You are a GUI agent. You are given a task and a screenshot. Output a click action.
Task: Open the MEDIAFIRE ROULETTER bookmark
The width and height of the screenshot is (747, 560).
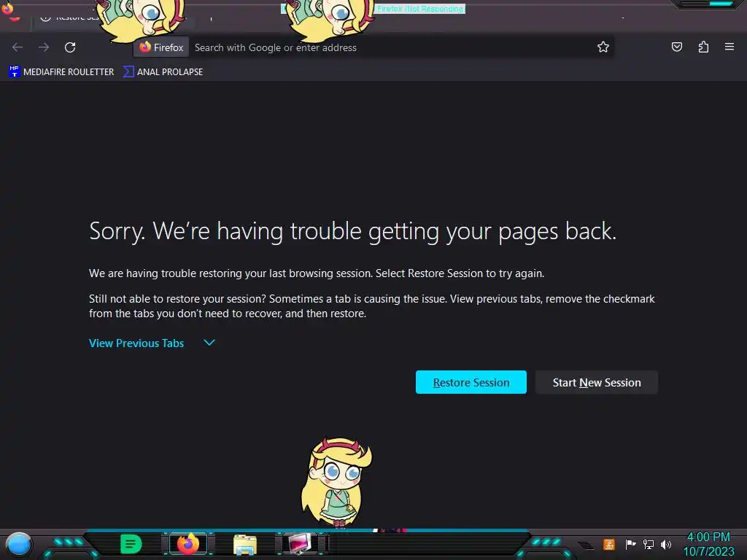(x=61, y=72)
